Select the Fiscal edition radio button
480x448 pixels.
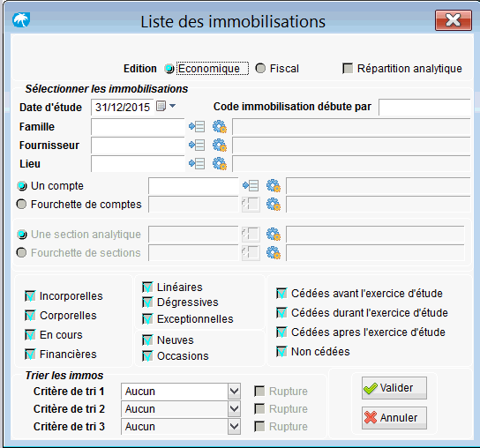click(260, 68)
